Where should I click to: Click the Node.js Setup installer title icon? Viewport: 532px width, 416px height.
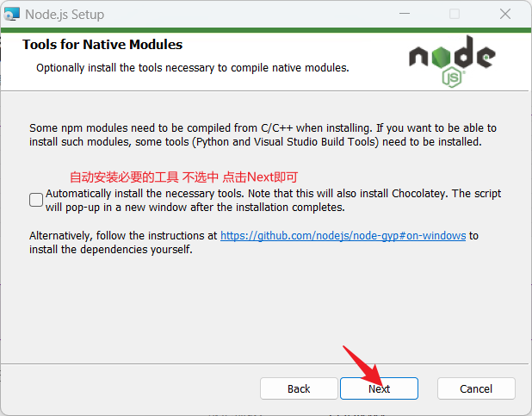point(11,15)
